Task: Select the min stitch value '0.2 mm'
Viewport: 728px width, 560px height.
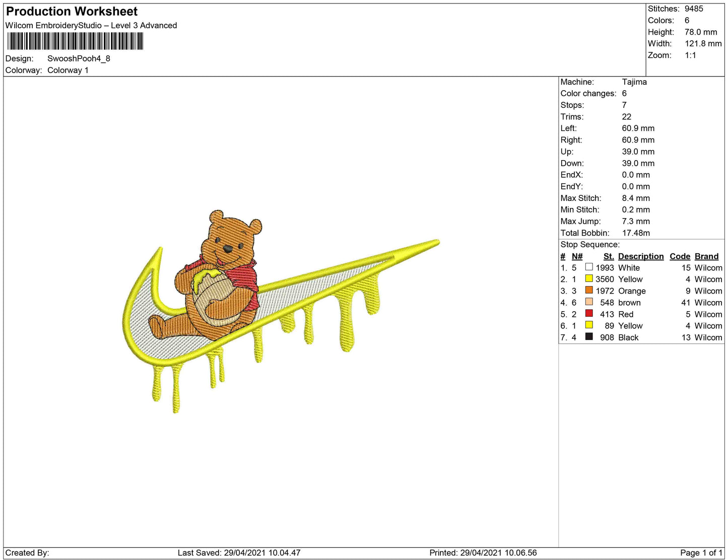Action: pos(636,210)
